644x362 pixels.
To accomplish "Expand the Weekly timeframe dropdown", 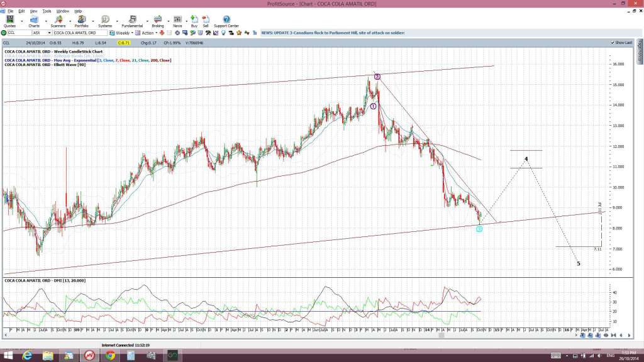I will point(132,33).
